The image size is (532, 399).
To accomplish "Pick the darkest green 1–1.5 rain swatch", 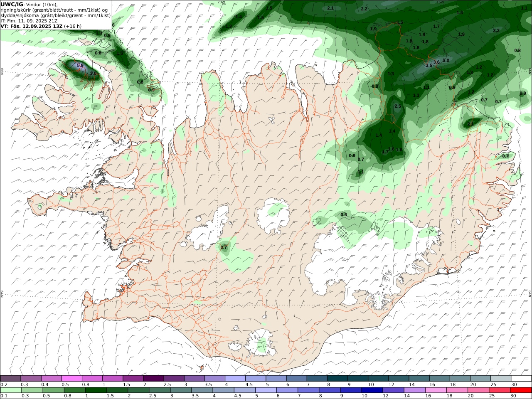I will click(96, 390).
